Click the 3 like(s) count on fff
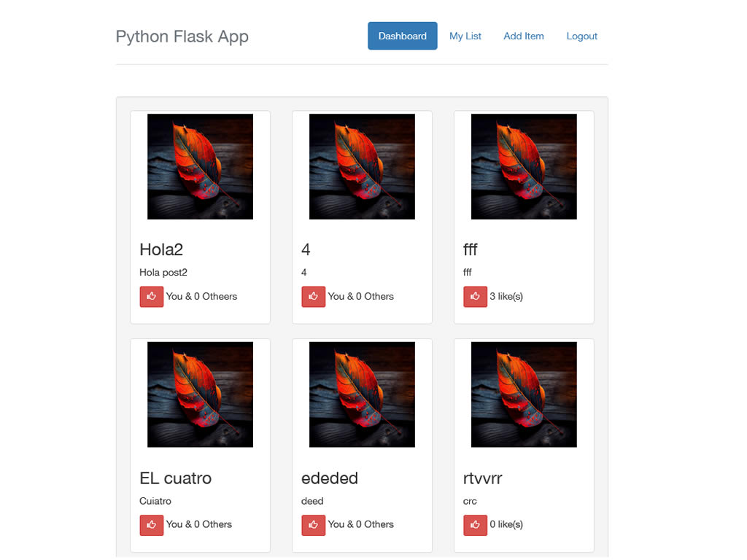 click(506, 297)
